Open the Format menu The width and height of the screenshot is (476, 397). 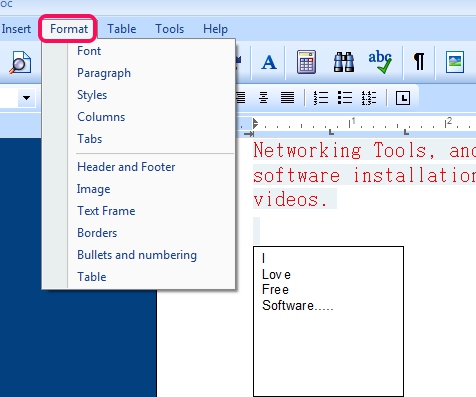pyautogui.click(x=69, y=29)
